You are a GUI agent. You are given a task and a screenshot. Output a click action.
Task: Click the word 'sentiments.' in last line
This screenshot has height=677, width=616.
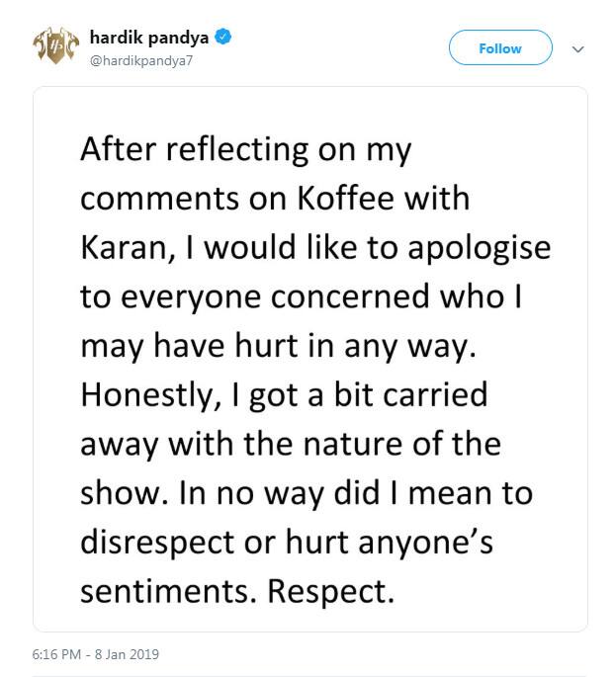click(x=171, y=592)
